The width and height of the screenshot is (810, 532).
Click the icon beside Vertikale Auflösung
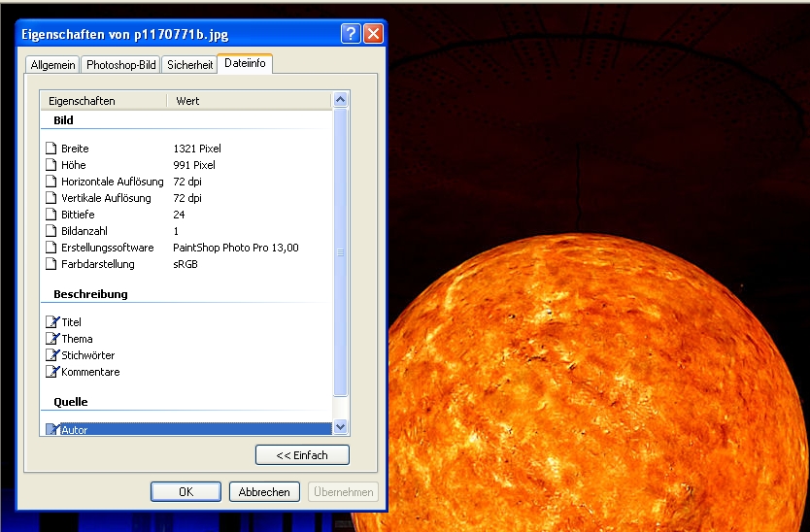tap(51, 198)
